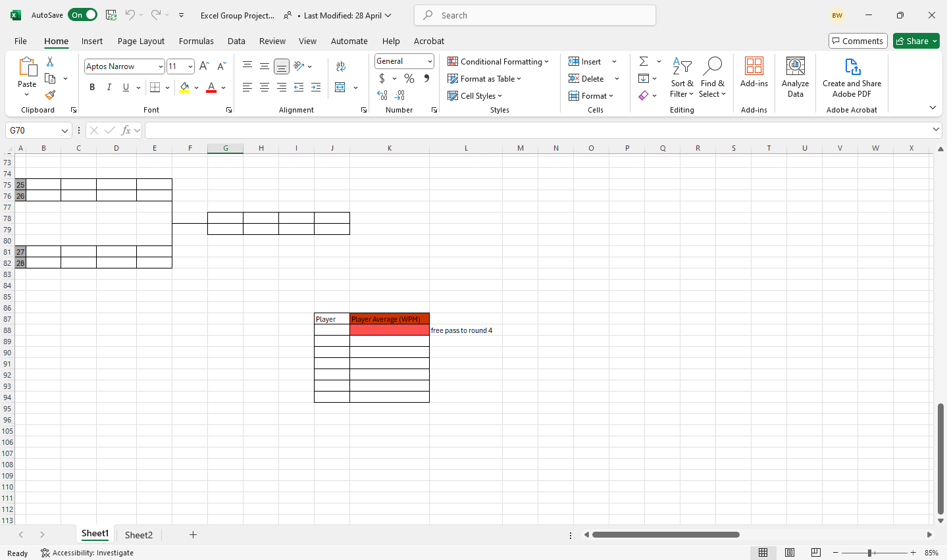
Task: Click the Share button
Action: click(916, 41)
